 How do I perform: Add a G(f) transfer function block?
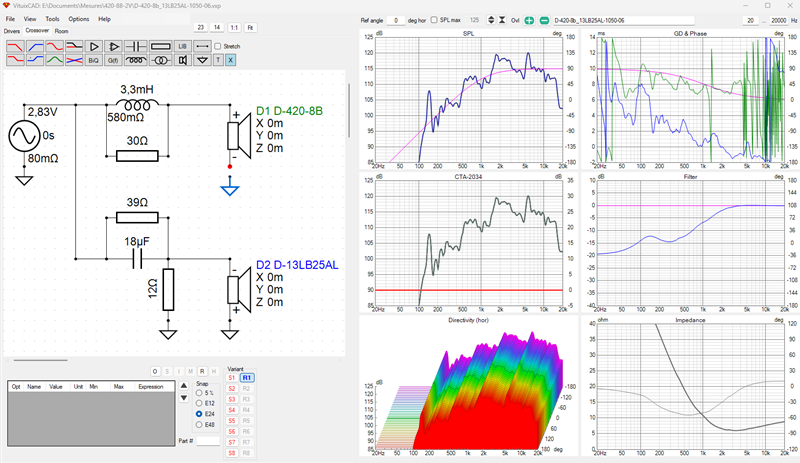[113, 60]
